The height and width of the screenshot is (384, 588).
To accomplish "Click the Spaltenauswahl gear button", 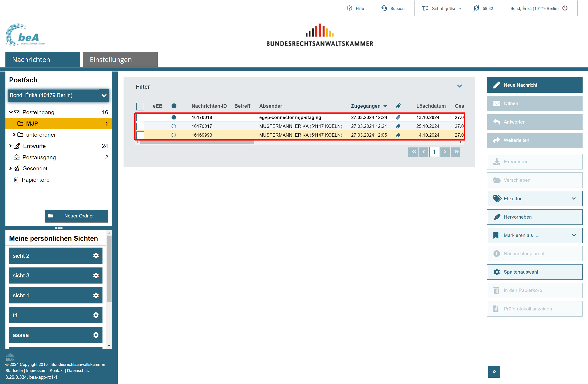I will [x=534, y=272].
